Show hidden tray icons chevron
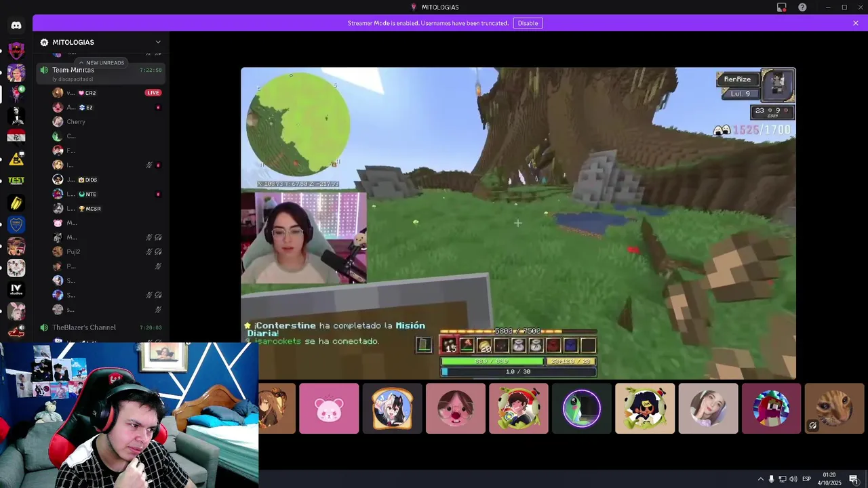868x488 pixels. (760, 479)
